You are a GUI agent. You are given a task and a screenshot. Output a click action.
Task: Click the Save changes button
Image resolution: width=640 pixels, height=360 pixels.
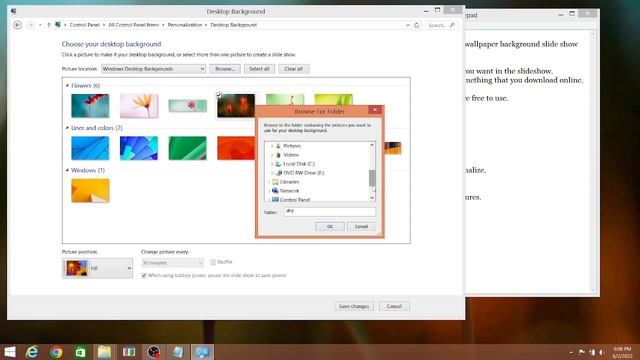click(354, 306)
